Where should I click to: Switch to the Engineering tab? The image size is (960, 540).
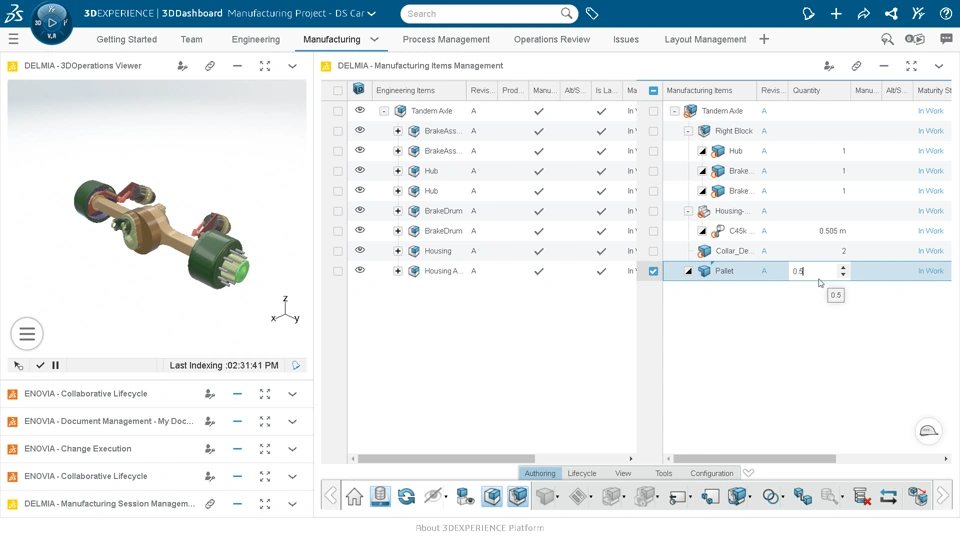click(255, 39)
